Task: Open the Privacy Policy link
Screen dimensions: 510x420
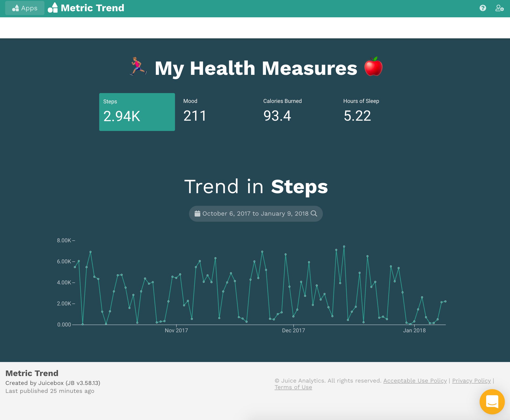Action: click(x=471, y=380)
